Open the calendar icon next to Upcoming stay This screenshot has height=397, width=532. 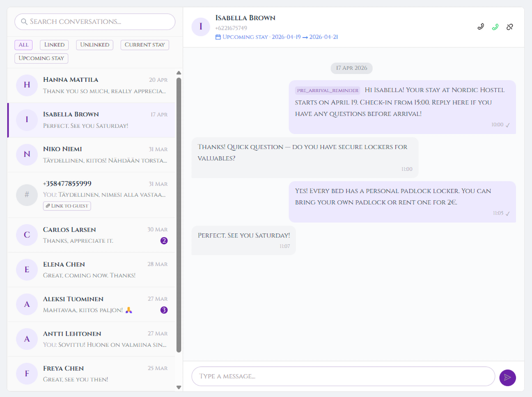(x=218, y=37)
